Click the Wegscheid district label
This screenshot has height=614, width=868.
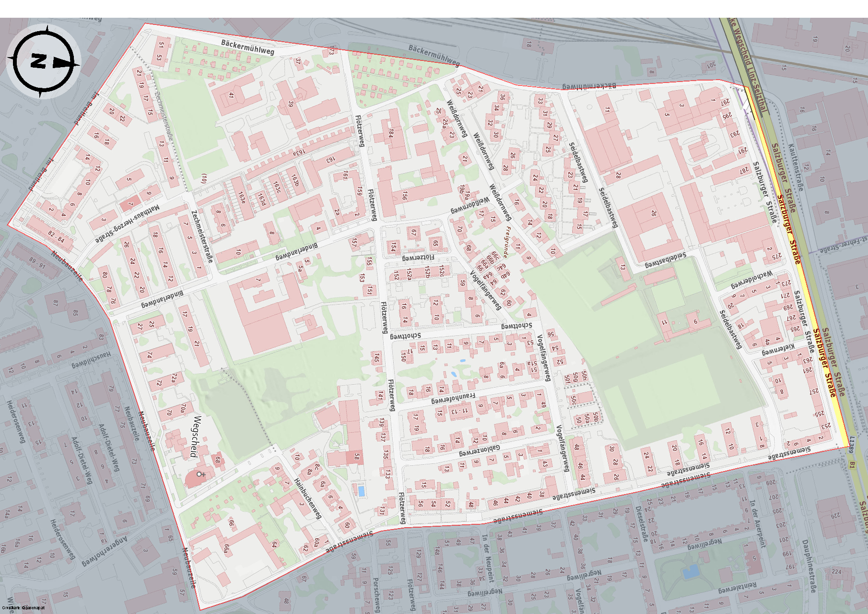[x=195, y=437]
